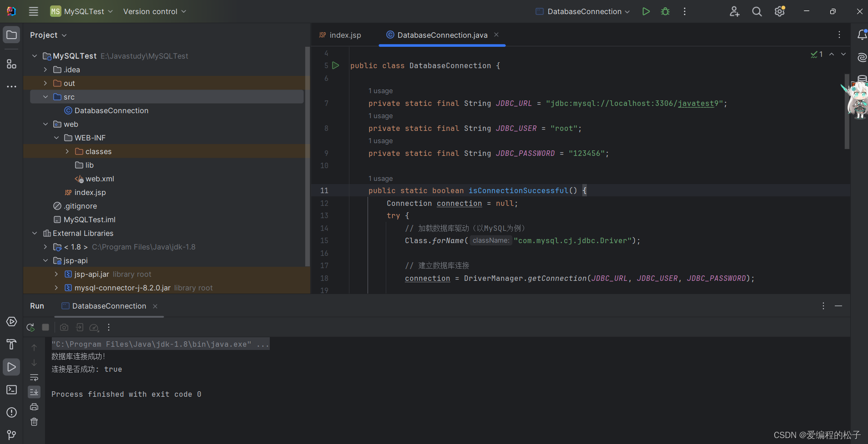Image resolution: width=868 pixels, height=444 pixels.
Task: Place cursor on isConnectionSuccessful method name
Action: 518,190
